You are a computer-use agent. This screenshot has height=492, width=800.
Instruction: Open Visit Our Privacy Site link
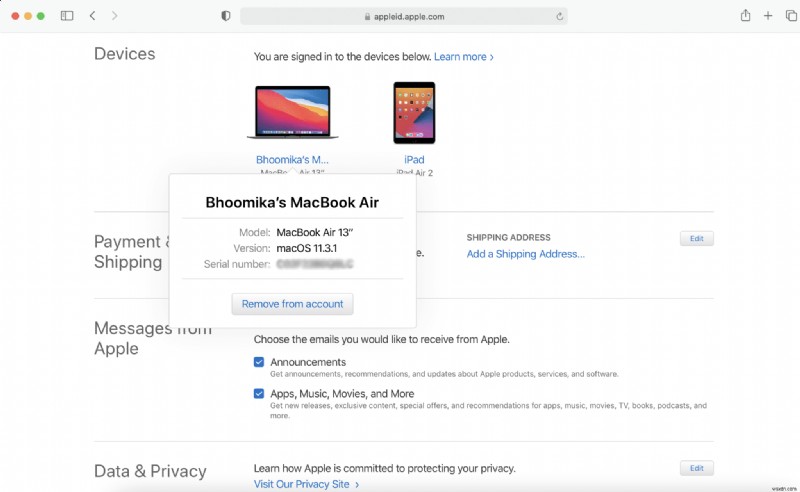[306, 484]
